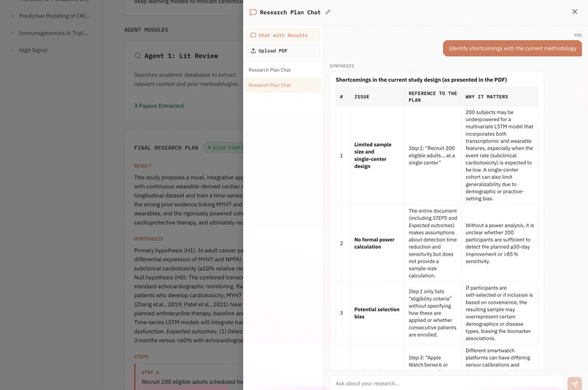Click the send message paper plane icon

click(574, 383)
